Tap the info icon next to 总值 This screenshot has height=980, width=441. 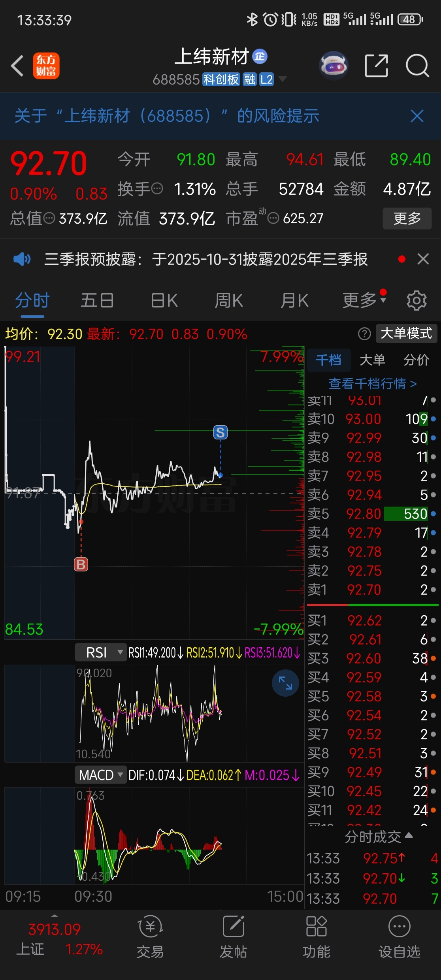coord(49,218)
